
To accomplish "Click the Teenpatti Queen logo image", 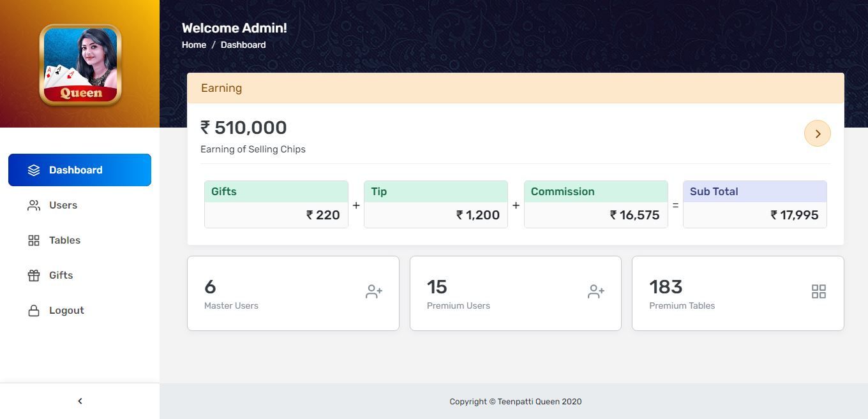I will (x=80, y=64).
